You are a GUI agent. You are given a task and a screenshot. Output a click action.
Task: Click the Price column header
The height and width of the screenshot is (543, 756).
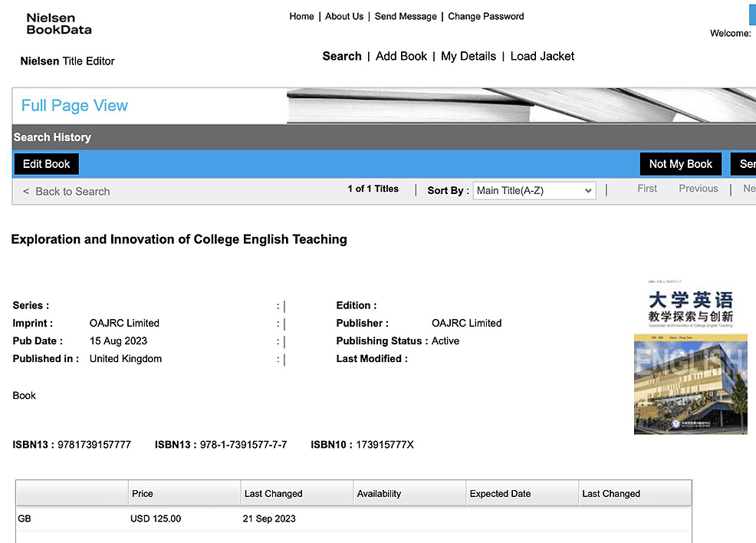(x=185, y=493)
